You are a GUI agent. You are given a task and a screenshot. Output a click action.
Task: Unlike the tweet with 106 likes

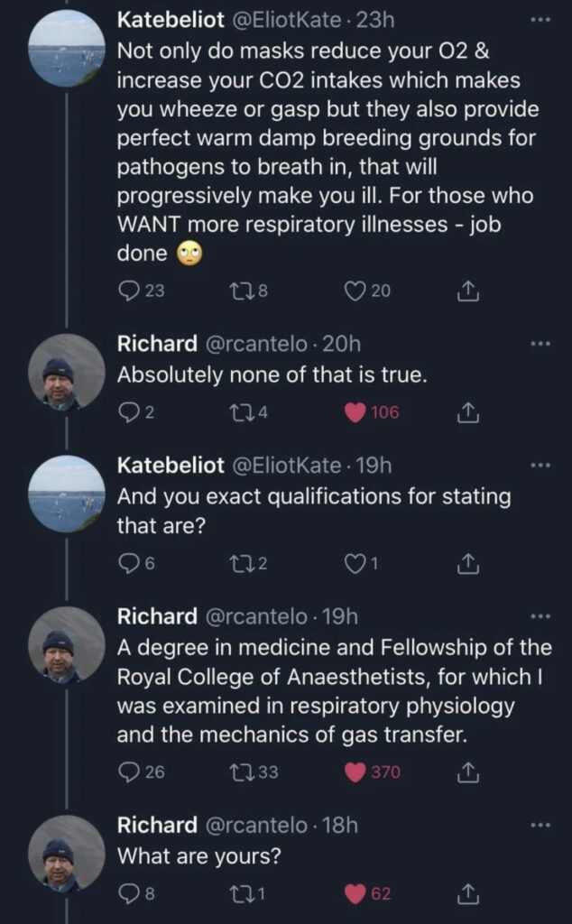(355, 413)
